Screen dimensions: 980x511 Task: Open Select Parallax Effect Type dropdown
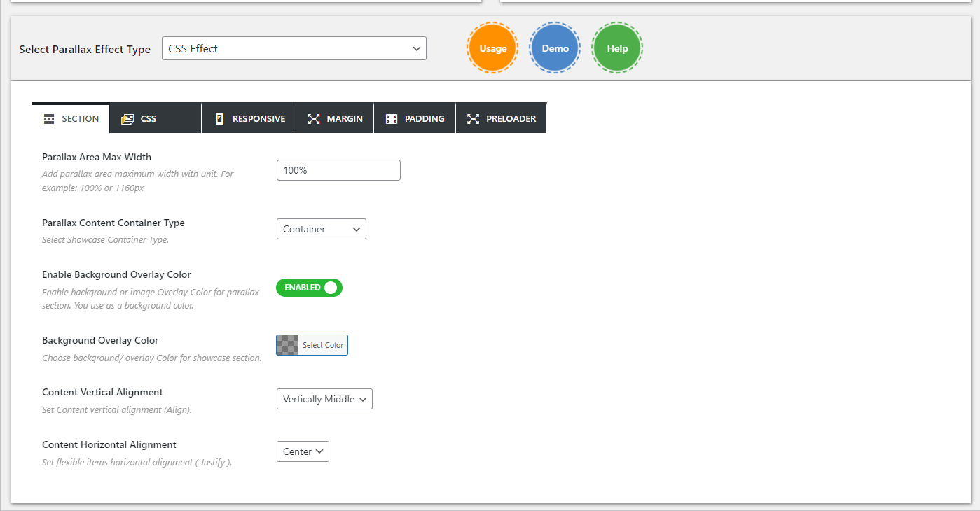(x=294, y=48)
